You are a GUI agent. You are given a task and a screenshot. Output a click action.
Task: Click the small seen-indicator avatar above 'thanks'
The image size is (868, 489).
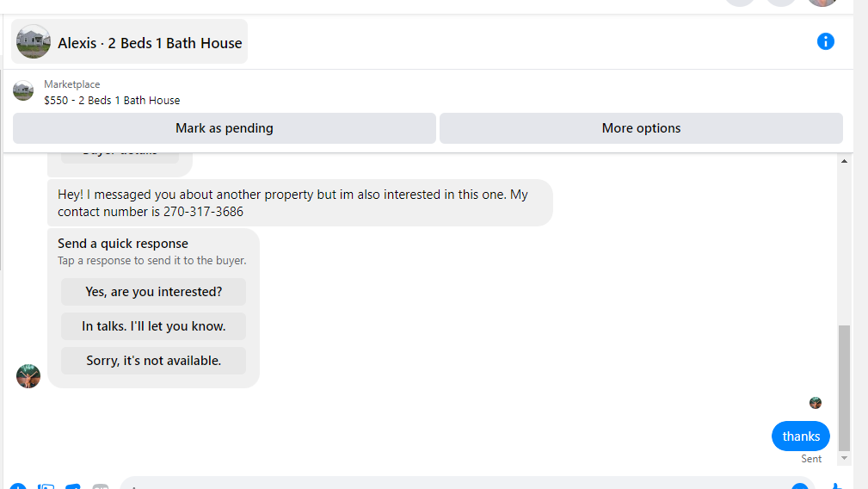[815, 403]
